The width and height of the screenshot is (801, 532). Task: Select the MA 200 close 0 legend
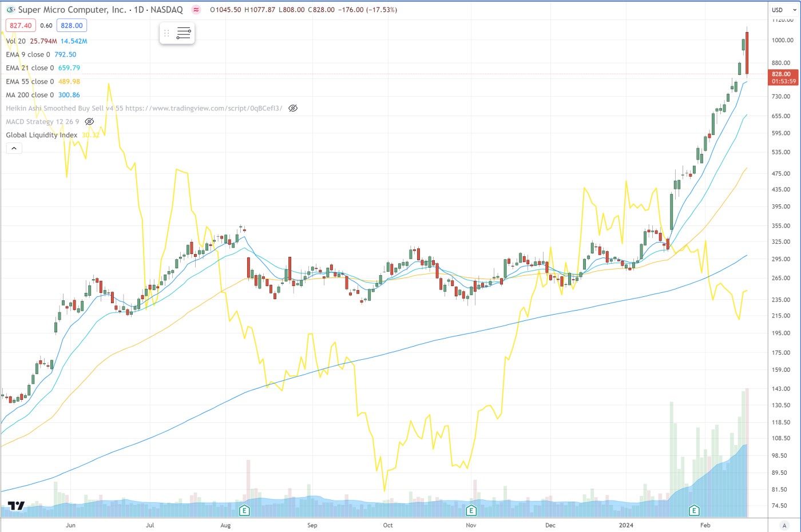tap(30, 95)
